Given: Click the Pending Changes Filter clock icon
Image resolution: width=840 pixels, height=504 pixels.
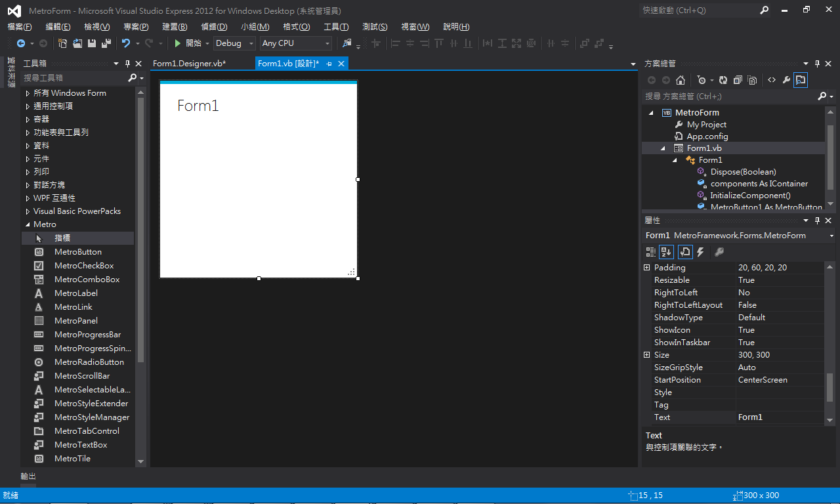Looking at the screenshot, I should coord(702,80).
